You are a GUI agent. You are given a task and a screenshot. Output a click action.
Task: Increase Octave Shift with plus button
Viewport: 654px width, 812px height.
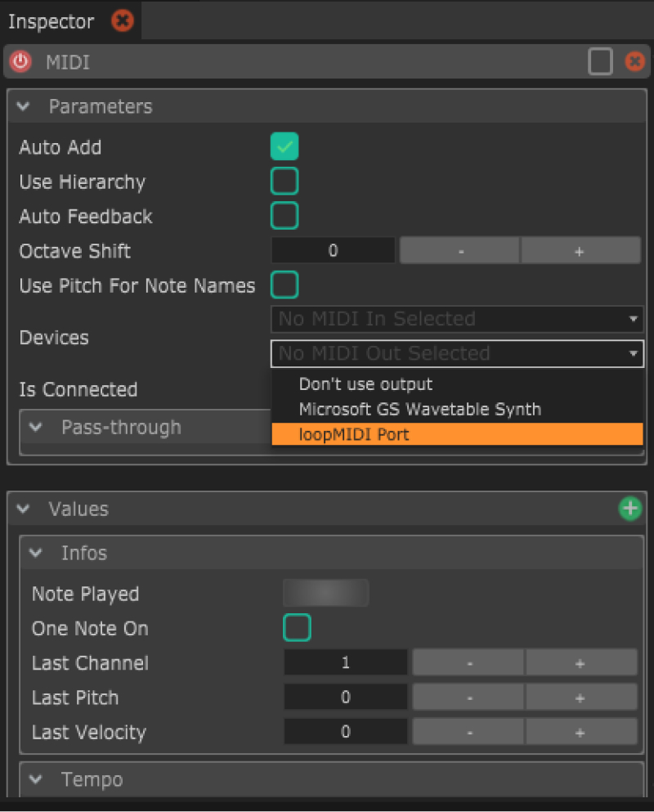[580, 251]
